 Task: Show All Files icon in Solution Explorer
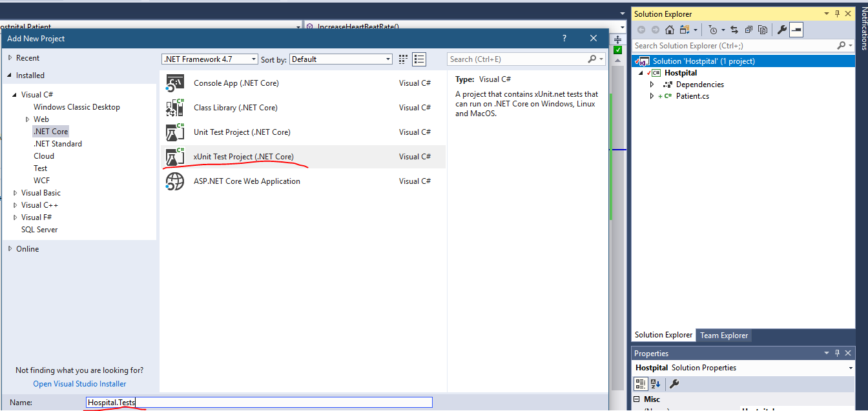[763, 30]
